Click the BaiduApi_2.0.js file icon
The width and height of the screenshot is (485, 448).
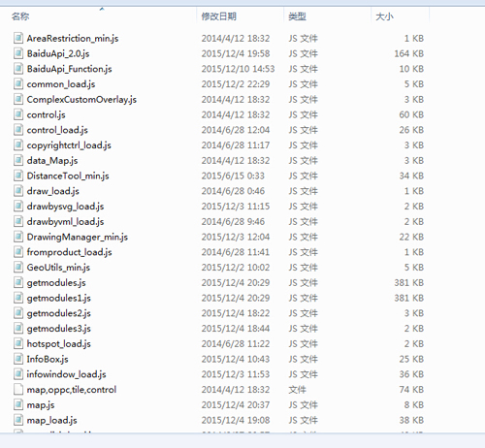pyautogui.click(x=18, y=53)
